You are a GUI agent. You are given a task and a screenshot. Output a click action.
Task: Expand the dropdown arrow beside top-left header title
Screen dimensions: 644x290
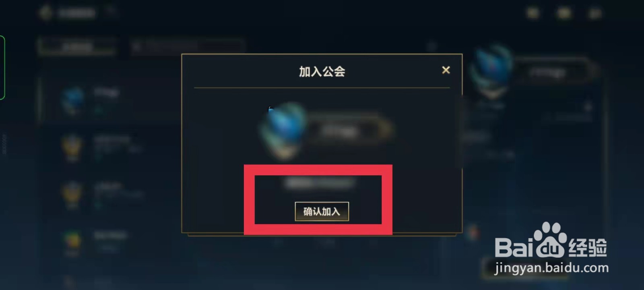coord(110,12)
